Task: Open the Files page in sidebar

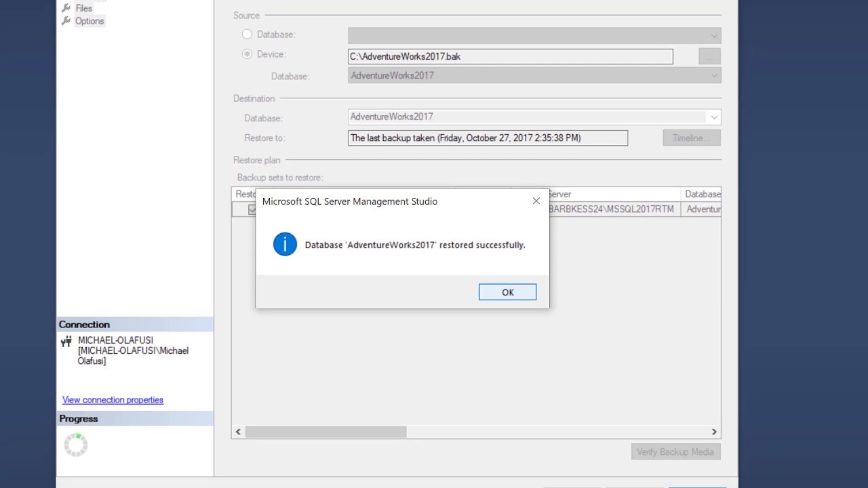Action: point(83,8)
